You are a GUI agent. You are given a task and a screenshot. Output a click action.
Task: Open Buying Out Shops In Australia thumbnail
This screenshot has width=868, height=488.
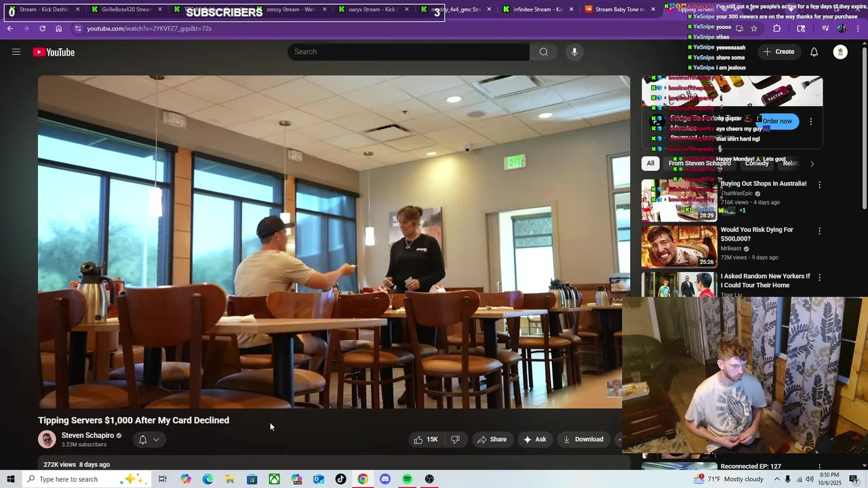679,201
